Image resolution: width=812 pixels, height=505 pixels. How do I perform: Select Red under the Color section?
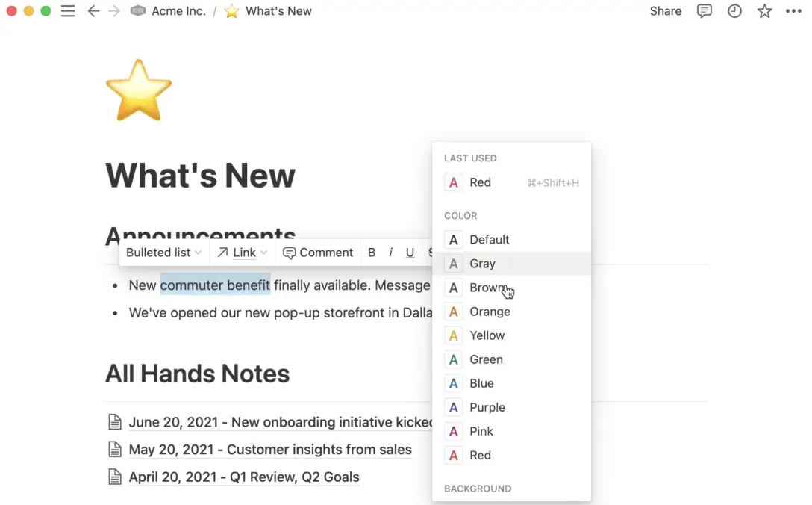(512, 455)
